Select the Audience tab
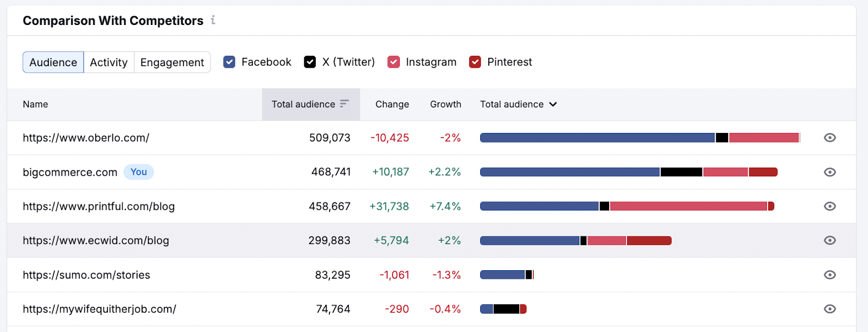 click(x=53, y=62)
